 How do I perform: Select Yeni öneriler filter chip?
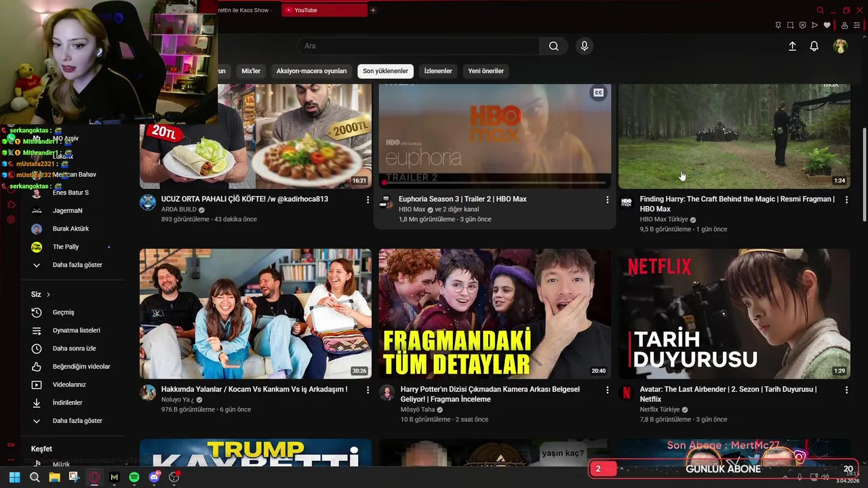tap(486, 71)
